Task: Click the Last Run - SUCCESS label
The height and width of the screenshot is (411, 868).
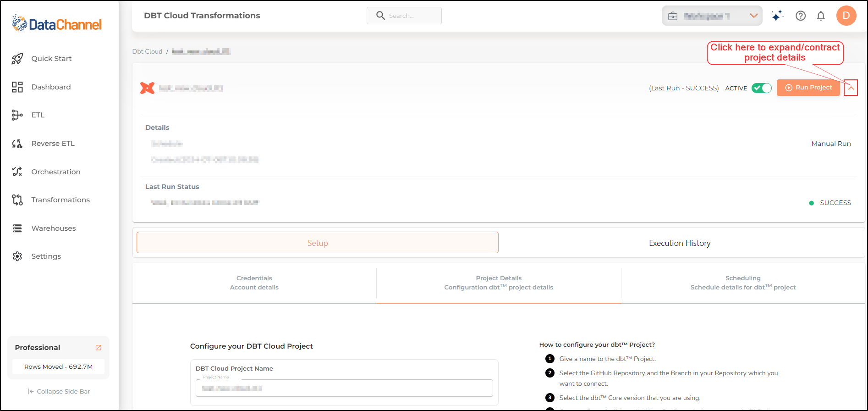Action: tap(684, 88)
